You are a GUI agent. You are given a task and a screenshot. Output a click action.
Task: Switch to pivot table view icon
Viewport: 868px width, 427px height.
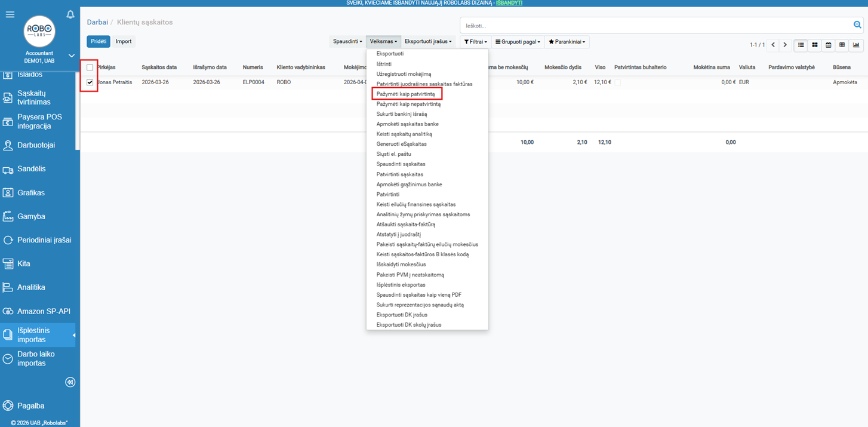click(x=842, y=45)
